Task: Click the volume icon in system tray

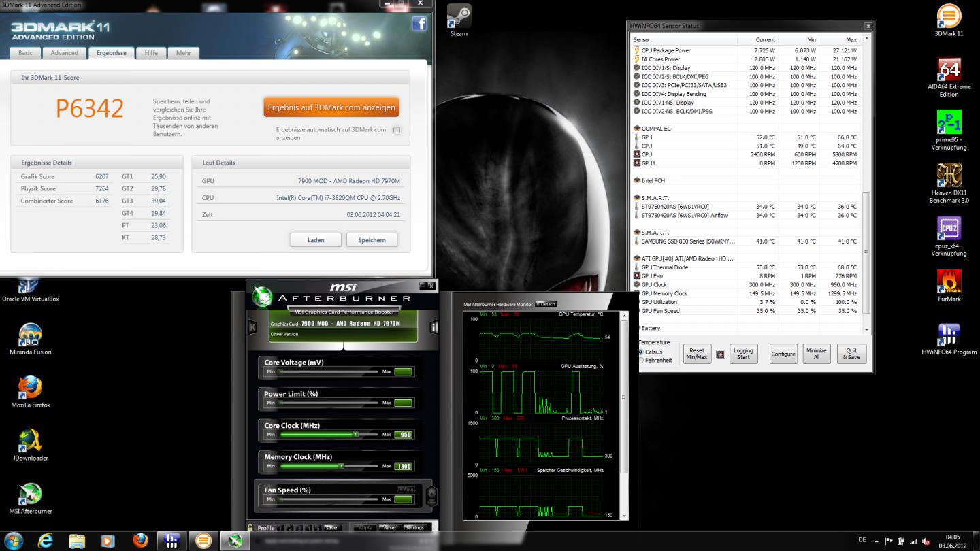Action: point(924,541)
